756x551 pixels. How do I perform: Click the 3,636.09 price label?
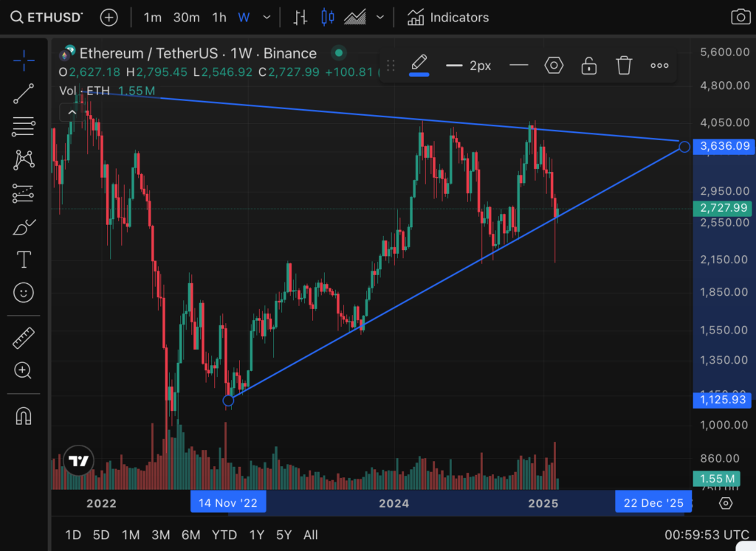pyautogui.click(x=724, y=146)
